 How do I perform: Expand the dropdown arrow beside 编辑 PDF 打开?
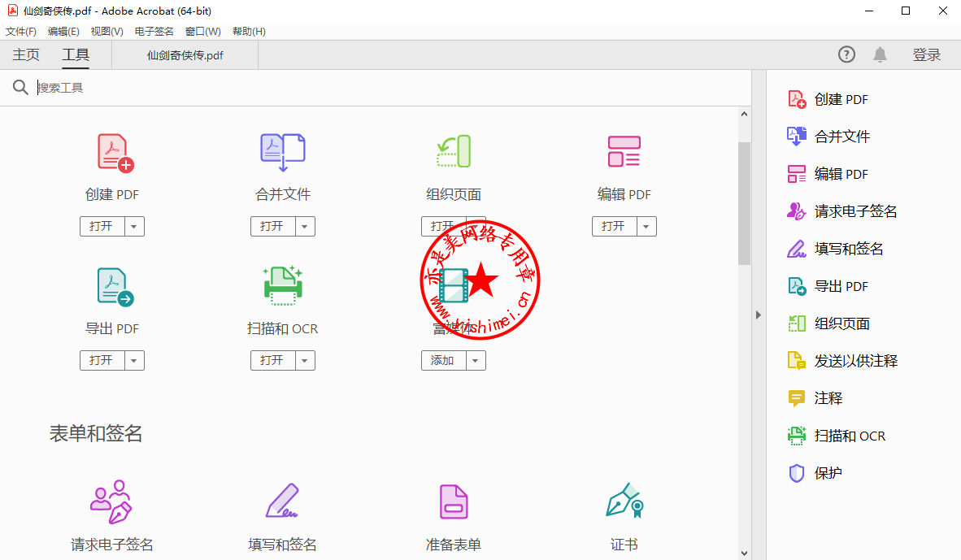[646, 227]
